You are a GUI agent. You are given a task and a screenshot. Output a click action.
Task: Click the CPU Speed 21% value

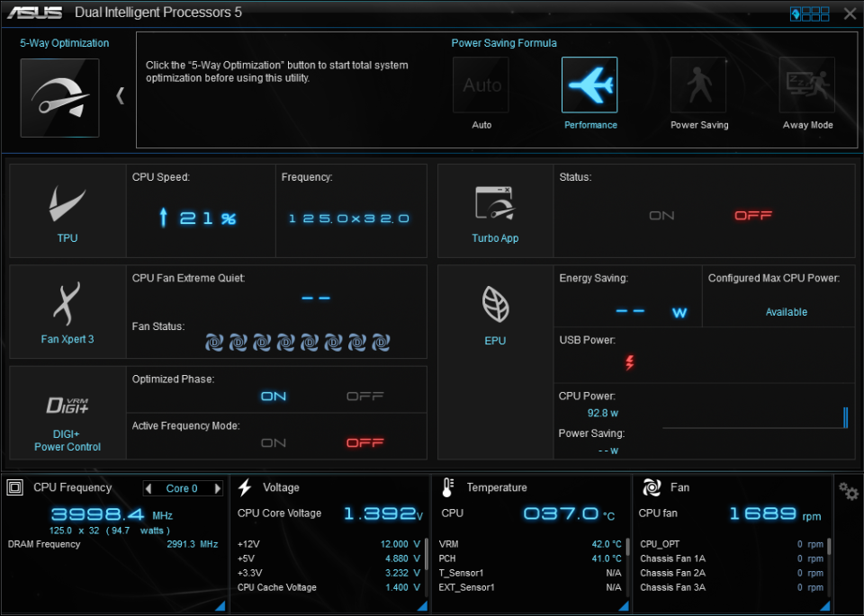click(198, 218)
